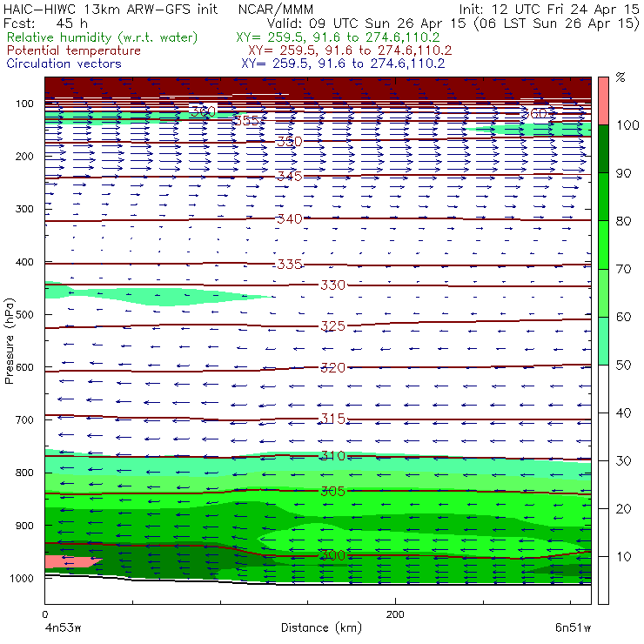Select the red "Potential temperature" legend label

[x=74, y=50]
